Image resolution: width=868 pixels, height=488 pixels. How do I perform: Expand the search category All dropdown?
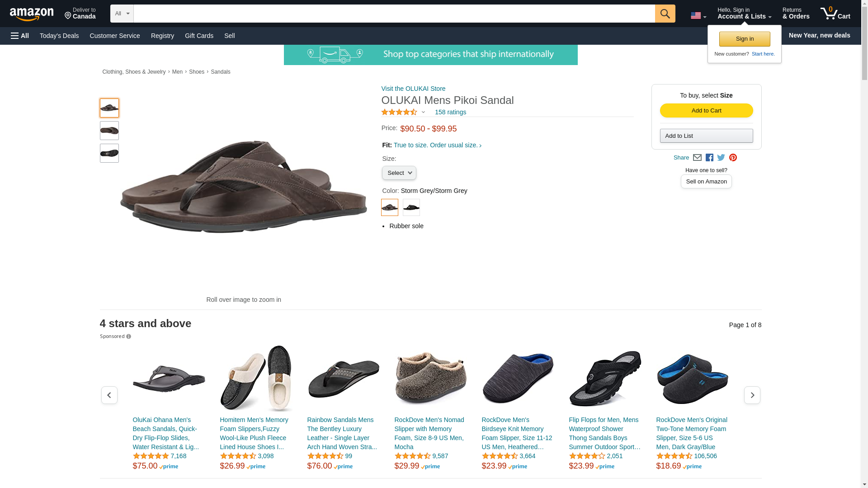122,14
